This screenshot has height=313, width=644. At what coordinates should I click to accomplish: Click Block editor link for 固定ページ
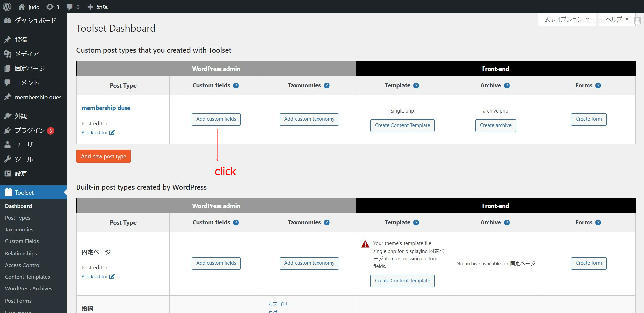click(98, 277)
